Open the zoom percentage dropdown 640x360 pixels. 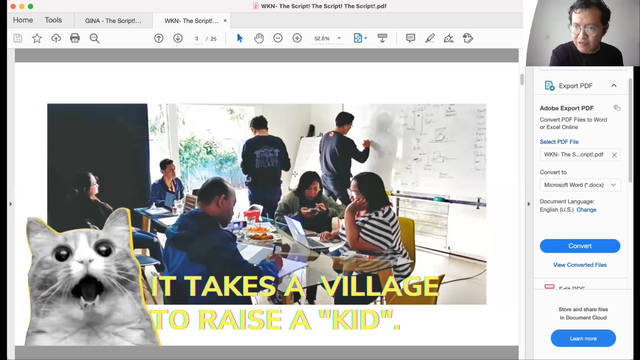(339, 38)
